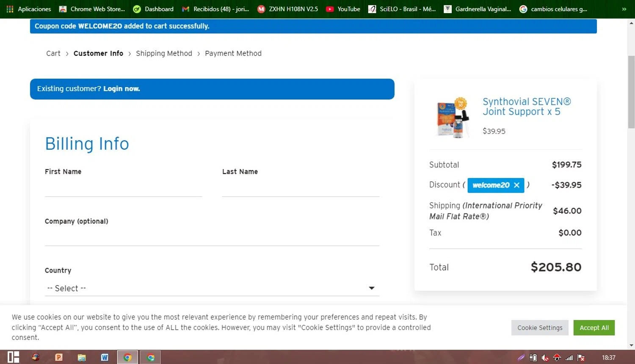Open the YouTube bookmark

(343, 9)
